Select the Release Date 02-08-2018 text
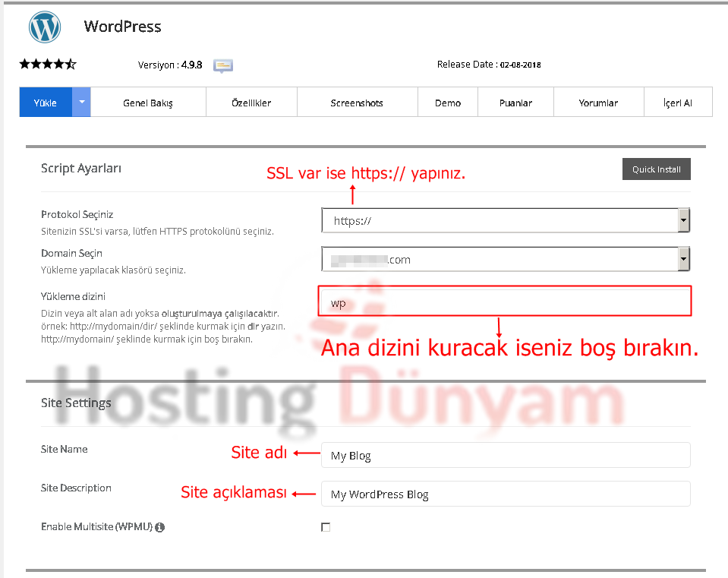728x578 pixels. (x=489, y=65)
